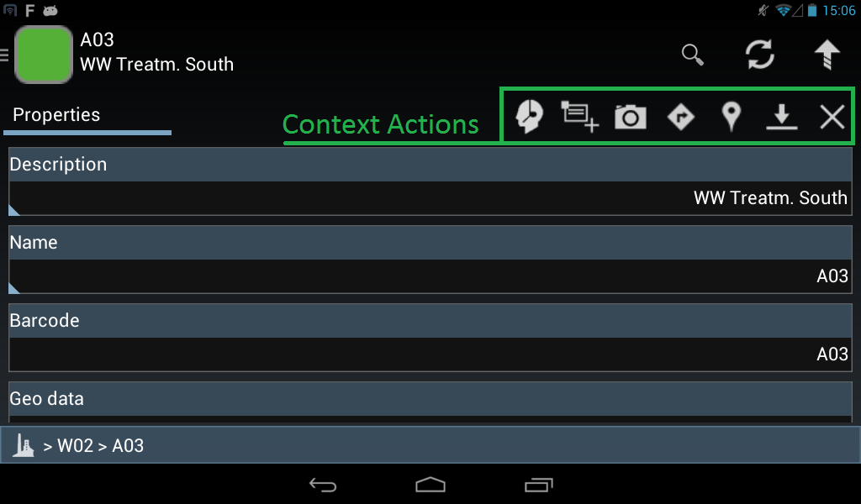Select the Properties tab

[56, 114]
